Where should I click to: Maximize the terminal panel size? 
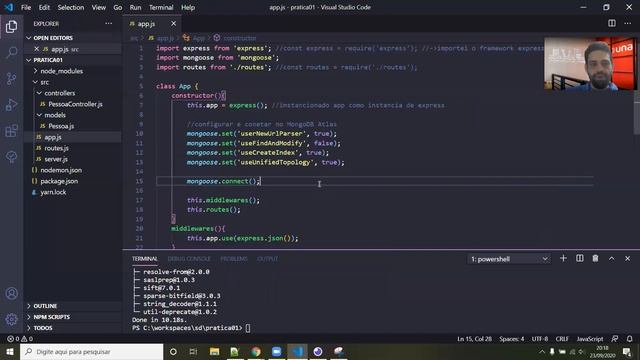611,258
